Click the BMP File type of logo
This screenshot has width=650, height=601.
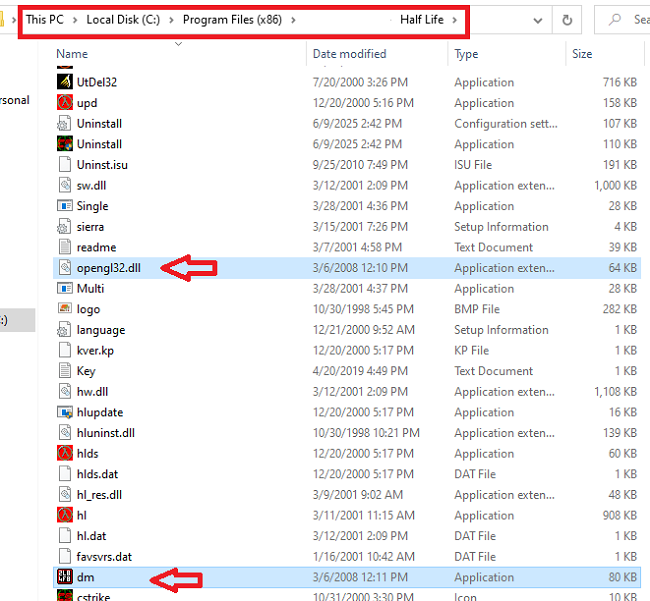[477, 309]
